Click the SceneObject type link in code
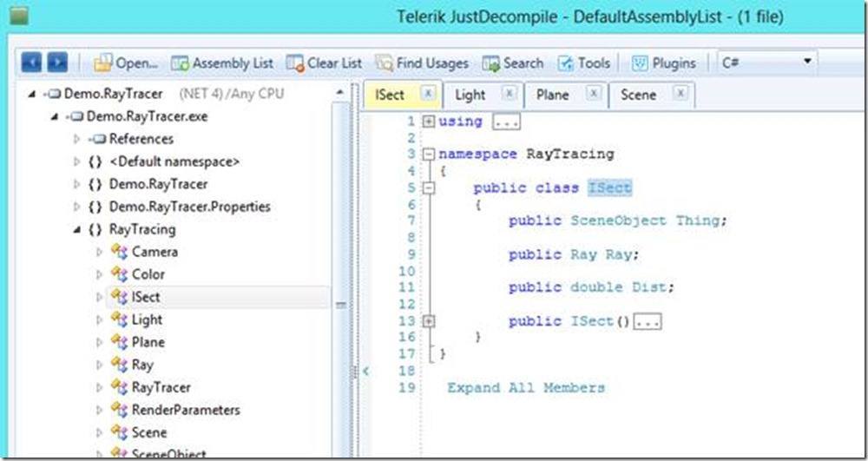The height and width of the screenshot is (461, 868). click(x=618, y=221)
